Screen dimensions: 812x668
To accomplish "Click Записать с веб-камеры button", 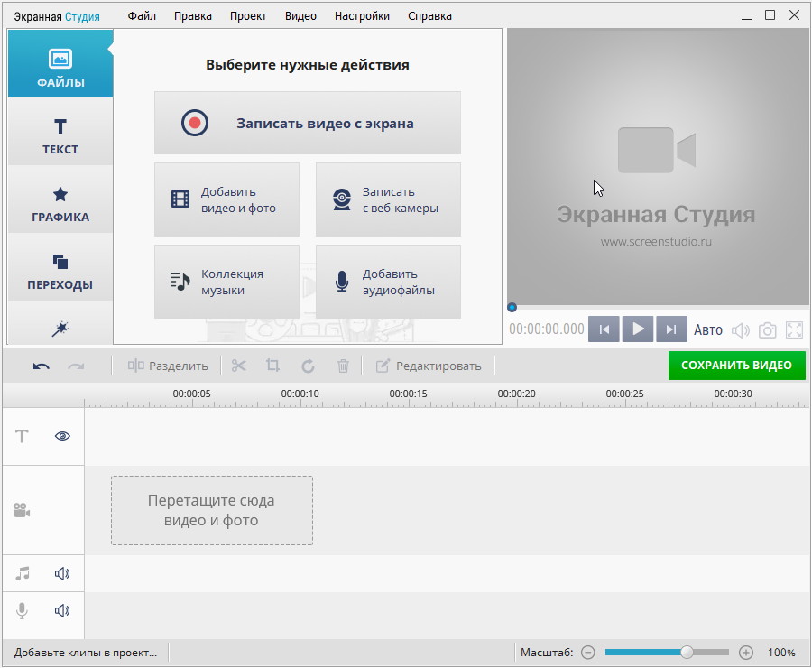I will 388,199.
